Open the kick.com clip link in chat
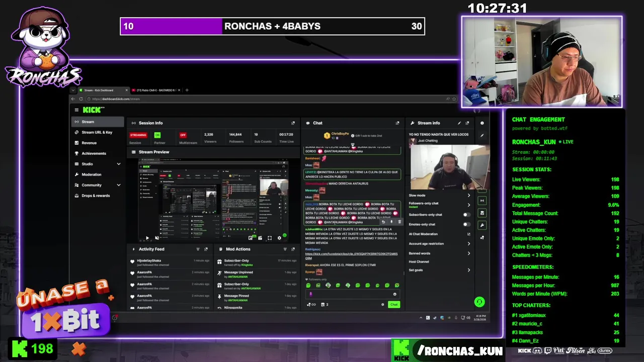644x362 pixels. [351, 256]
